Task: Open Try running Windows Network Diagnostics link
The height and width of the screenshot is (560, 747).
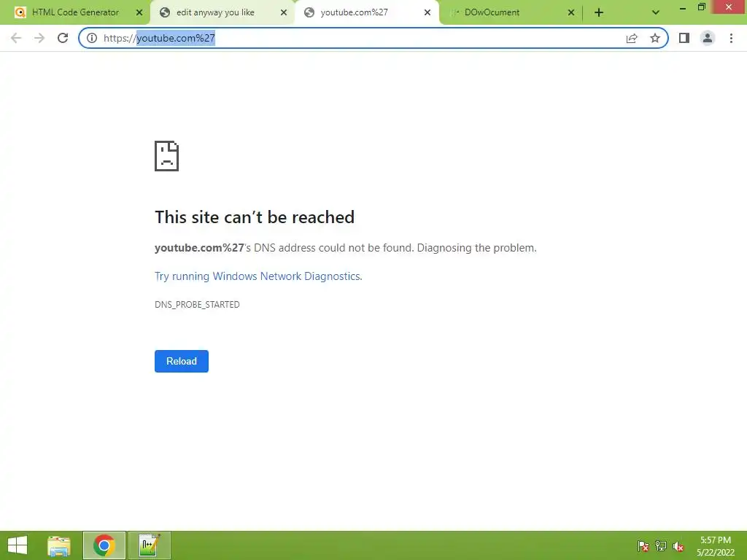Action: point(258,276)
